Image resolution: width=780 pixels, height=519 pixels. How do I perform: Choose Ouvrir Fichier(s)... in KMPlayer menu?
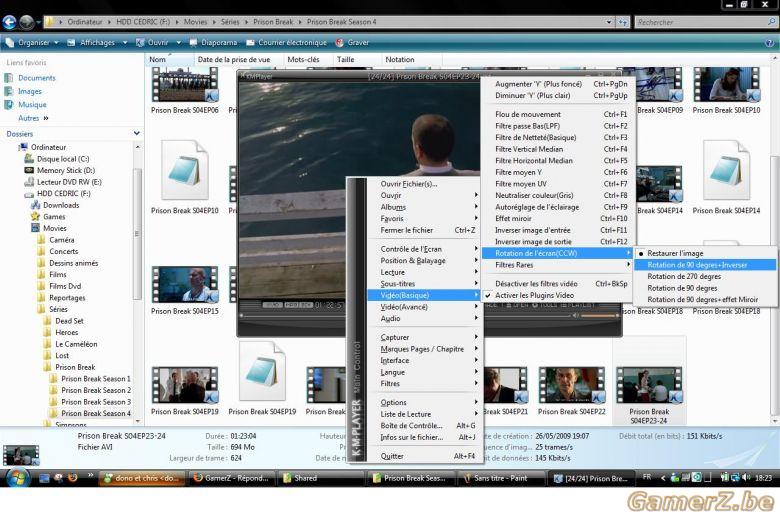(423, 184)
